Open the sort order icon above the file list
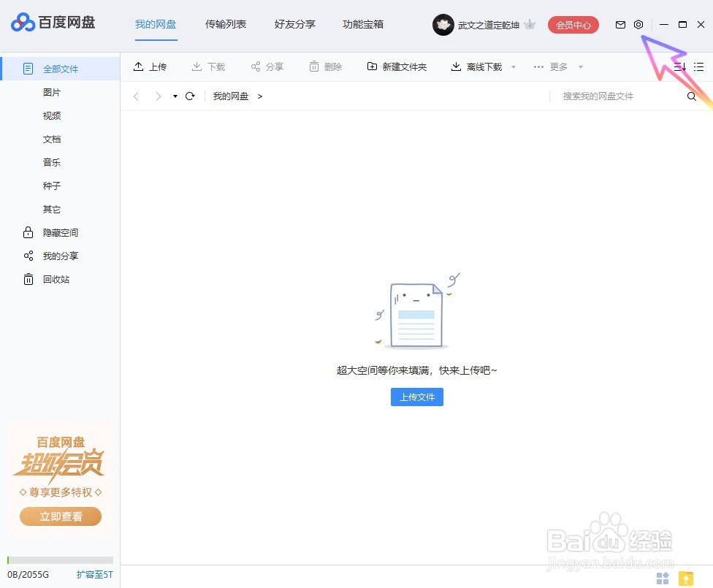 coord(678,66)
